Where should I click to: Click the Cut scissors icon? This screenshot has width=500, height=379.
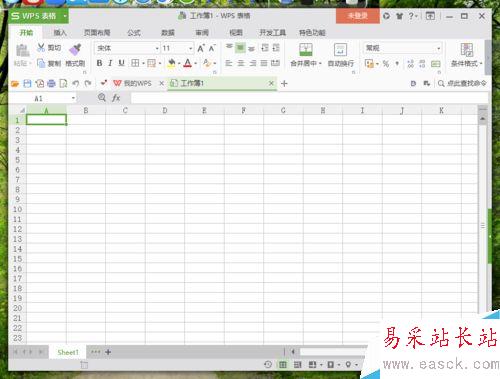pyautogui.click(x=41, y=48)
